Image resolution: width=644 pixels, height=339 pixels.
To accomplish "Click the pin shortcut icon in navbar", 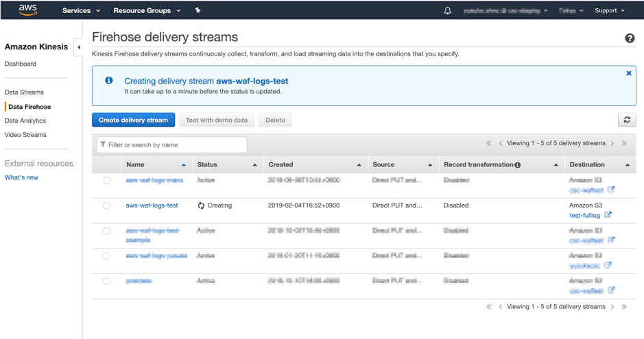I will tap(198, 11).
